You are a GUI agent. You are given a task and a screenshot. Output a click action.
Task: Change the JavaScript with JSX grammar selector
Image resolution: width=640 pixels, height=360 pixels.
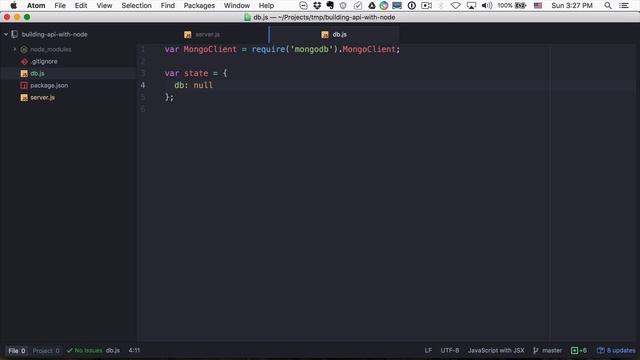[496, 350]
